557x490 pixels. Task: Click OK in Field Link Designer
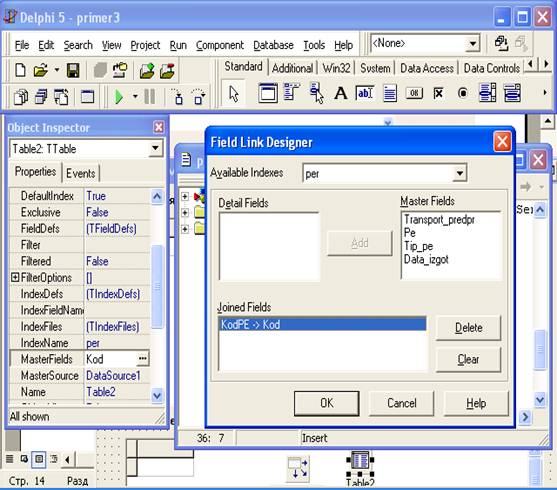coord(326,403)
